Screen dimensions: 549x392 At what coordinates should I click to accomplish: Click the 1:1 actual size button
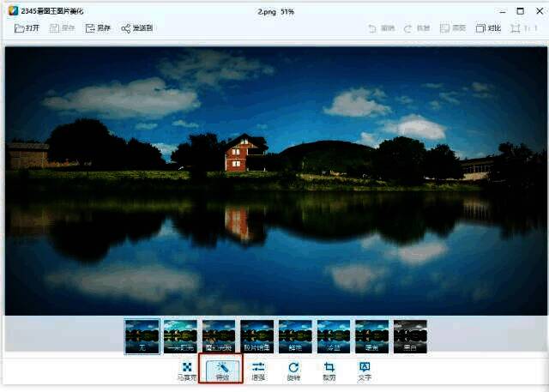(x=522, y=28)
